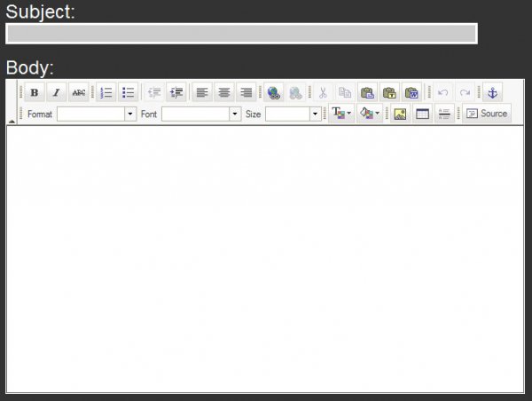Remove link (unlink) icon

click(x=295, y=92)
